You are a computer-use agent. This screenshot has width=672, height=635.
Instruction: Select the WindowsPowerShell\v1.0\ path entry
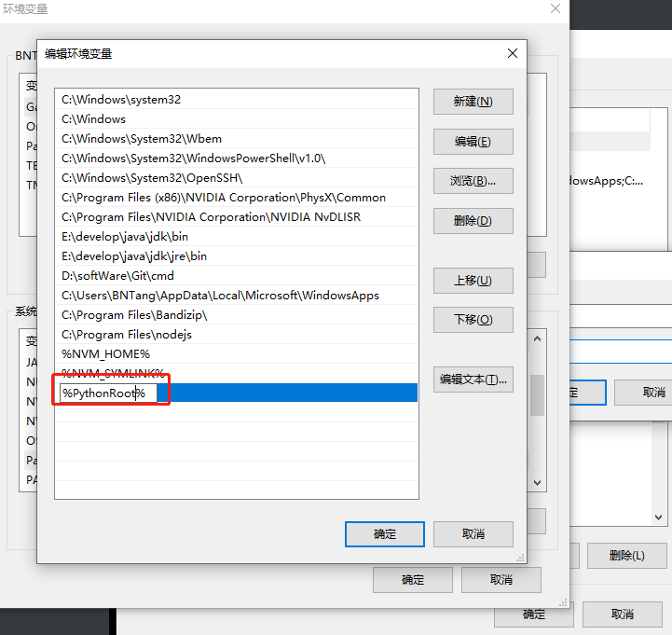pos(237,159)
